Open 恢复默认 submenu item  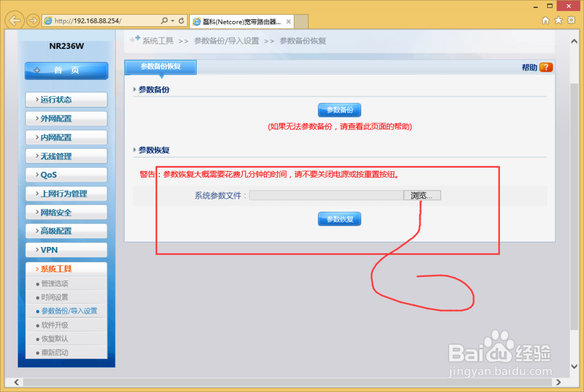(x=55, y=339)
